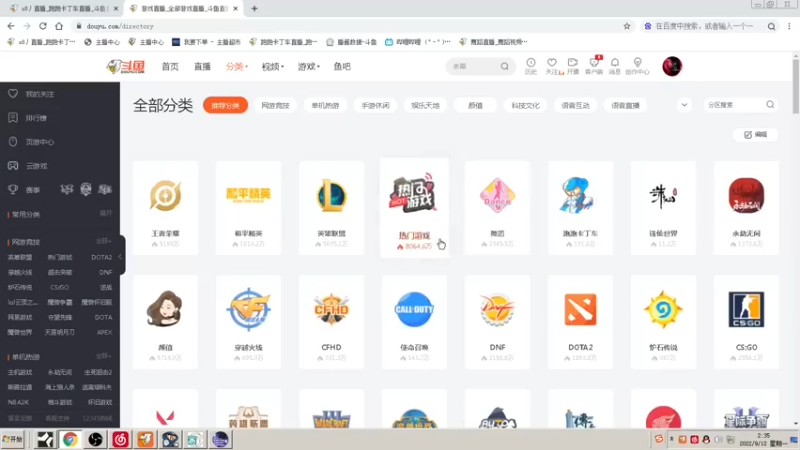Click APEX link in sidebar list

pos(104,332)
